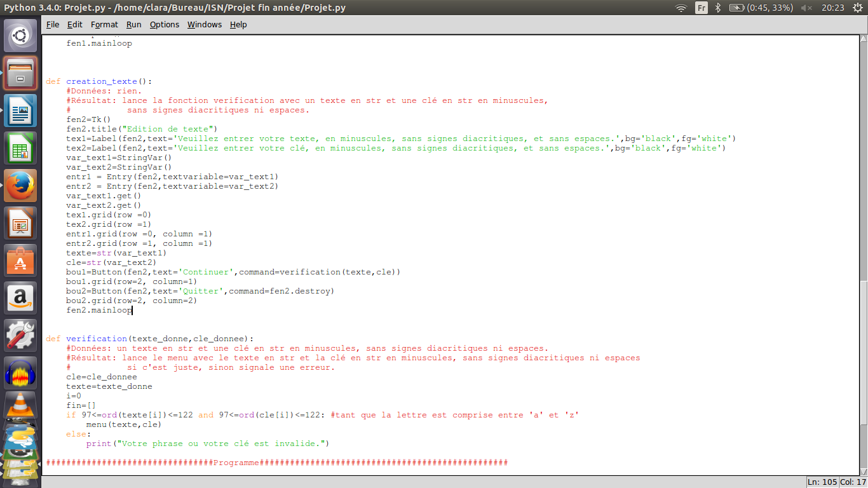Open the Help menu

pyautogui.click(x=238, y=24)
